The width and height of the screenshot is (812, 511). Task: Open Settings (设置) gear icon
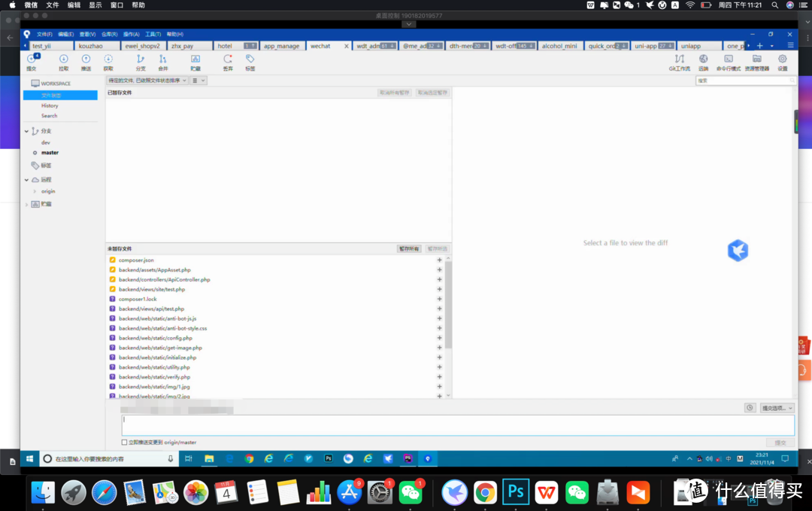[783, 62]
